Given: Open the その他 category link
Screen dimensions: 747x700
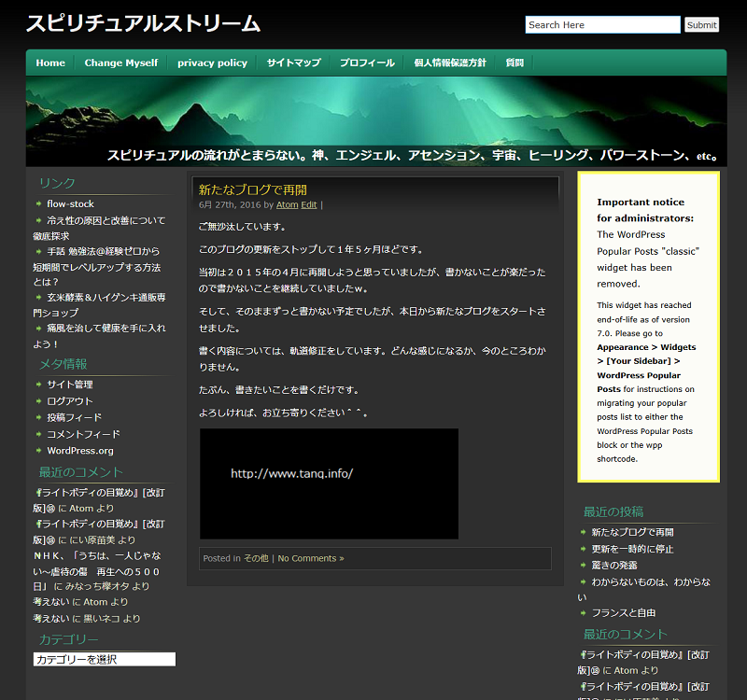Looking at the screenshot, I should pos(256,558).
